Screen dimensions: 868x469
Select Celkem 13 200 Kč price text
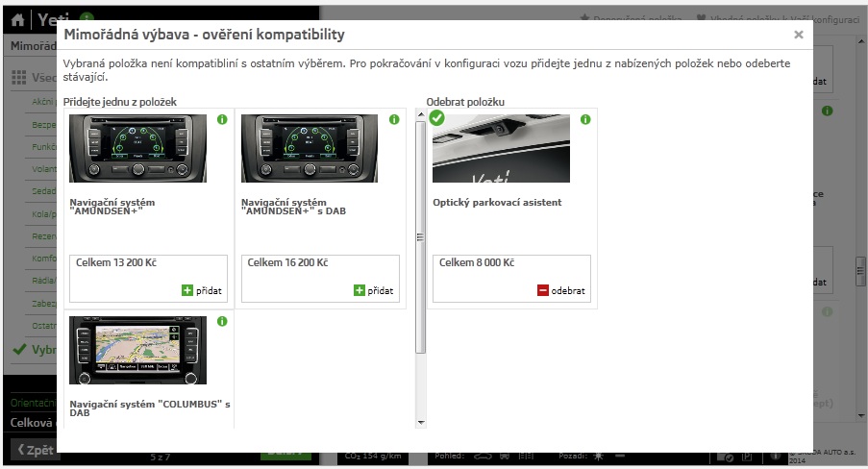[x=116, y=262]
